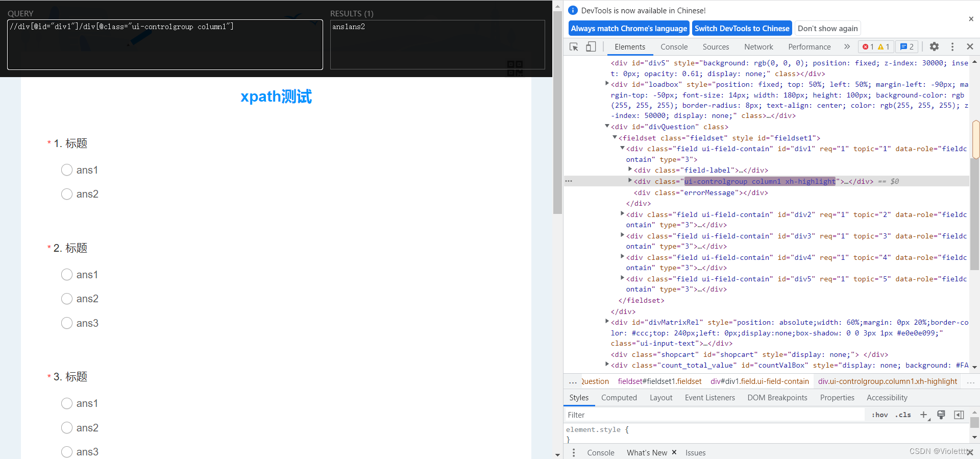The width and height of the screenshot is (980, 459).
Task: Select fieldset#fieldset1.fieldset breadcrumb
Action: pos(659,381)
